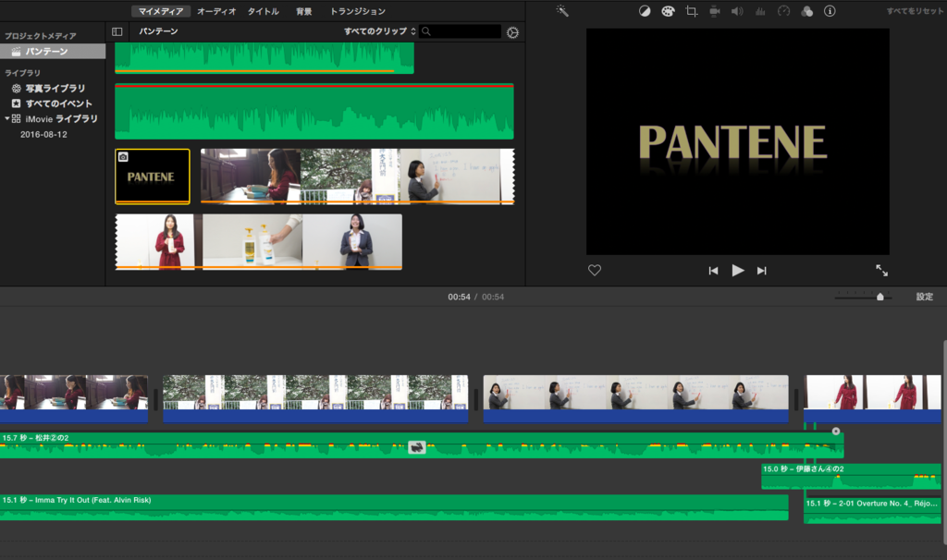Viewport: 947px width, 560px height.
Task: Toggle the sidebar panel layout icon
Action: (117, 31)
